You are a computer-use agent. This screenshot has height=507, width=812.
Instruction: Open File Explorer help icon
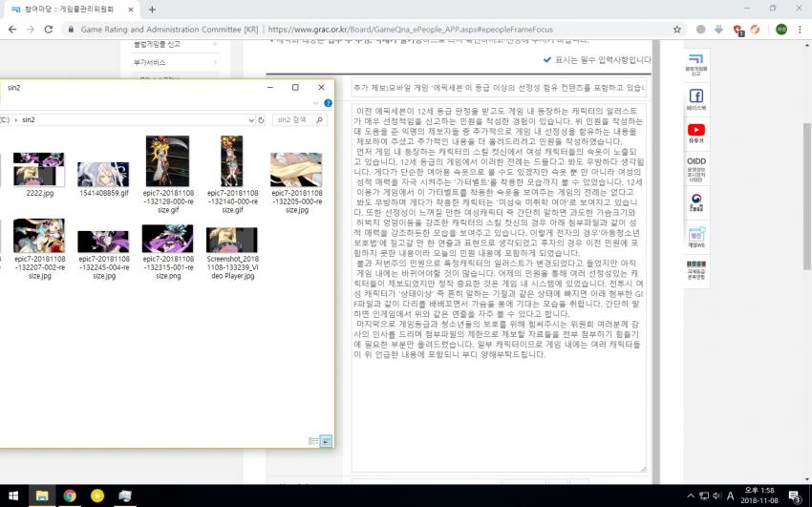[x=328, y=103]
